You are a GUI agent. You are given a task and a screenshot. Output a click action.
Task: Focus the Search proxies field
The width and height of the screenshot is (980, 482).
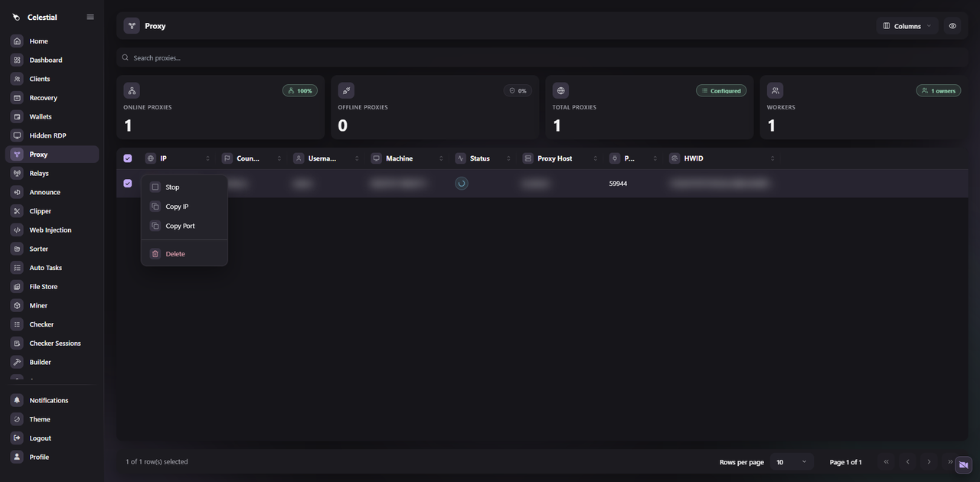click(542, 57)
